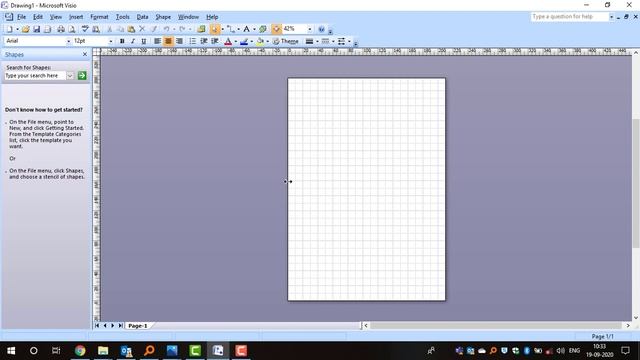Click the horizontal scrollbar below the canvas
Screen dimensions: 640x360
[x=497, y=326]
